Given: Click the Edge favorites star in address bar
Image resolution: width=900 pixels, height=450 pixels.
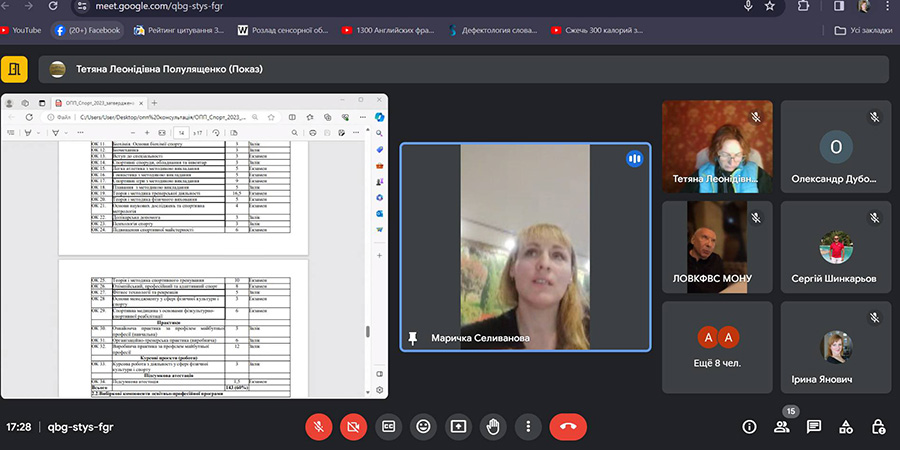Looking at the screenshot, I should (271, 117).
